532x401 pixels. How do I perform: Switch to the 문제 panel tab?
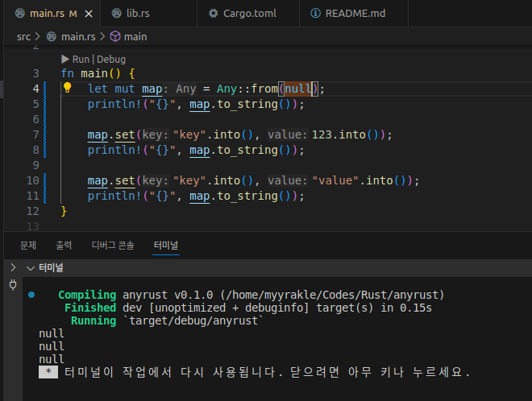[28, 245]
